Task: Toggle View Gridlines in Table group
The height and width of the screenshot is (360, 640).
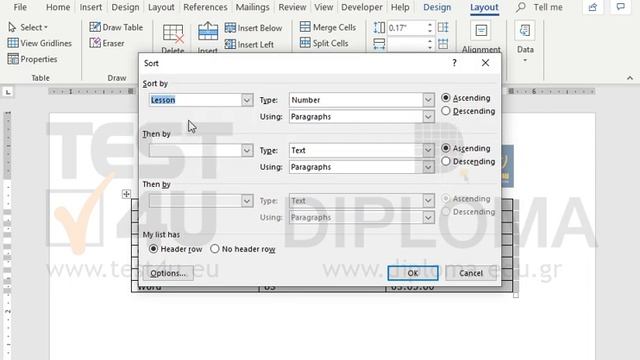Action: coord(40,43)
